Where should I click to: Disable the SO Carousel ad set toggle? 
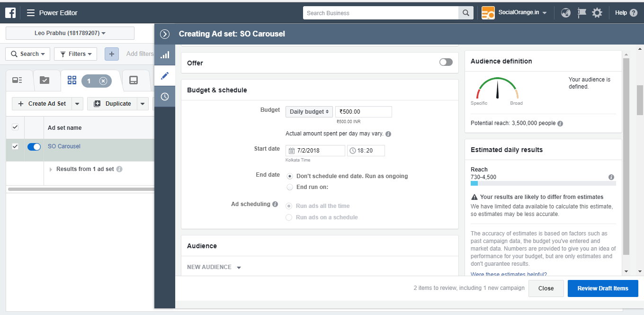[x=34, y=146]
